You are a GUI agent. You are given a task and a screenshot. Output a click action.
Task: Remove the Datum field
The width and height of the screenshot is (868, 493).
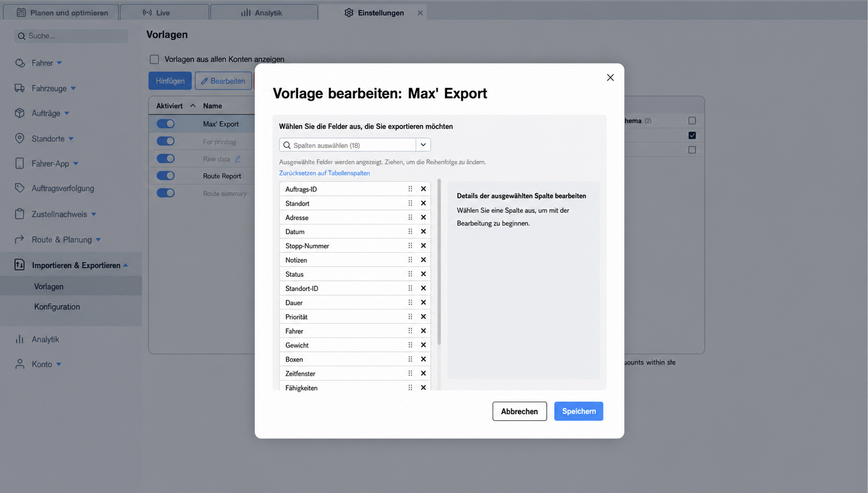(x=423, y=231)
